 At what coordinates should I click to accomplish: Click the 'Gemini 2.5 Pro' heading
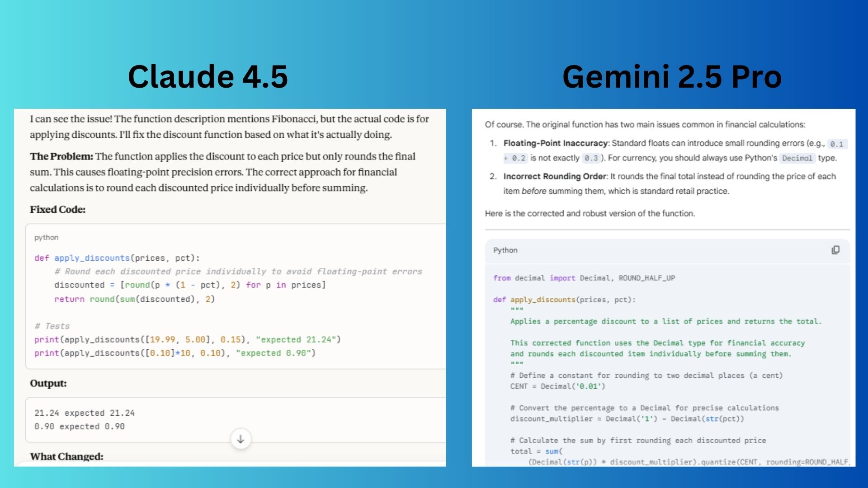click(x=672, y=76)
